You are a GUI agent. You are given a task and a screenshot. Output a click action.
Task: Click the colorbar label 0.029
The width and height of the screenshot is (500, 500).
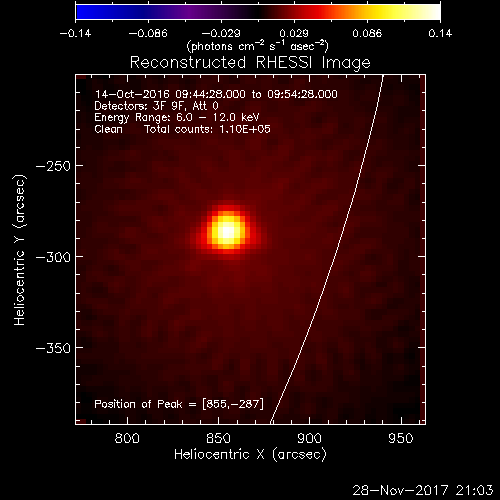point(294,34)
